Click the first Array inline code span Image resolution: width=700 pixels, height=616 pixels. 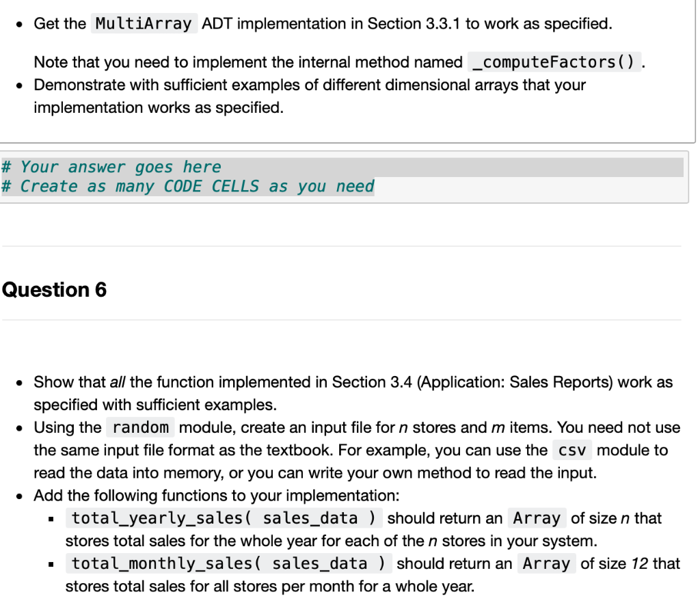click(x=536, y=518)
